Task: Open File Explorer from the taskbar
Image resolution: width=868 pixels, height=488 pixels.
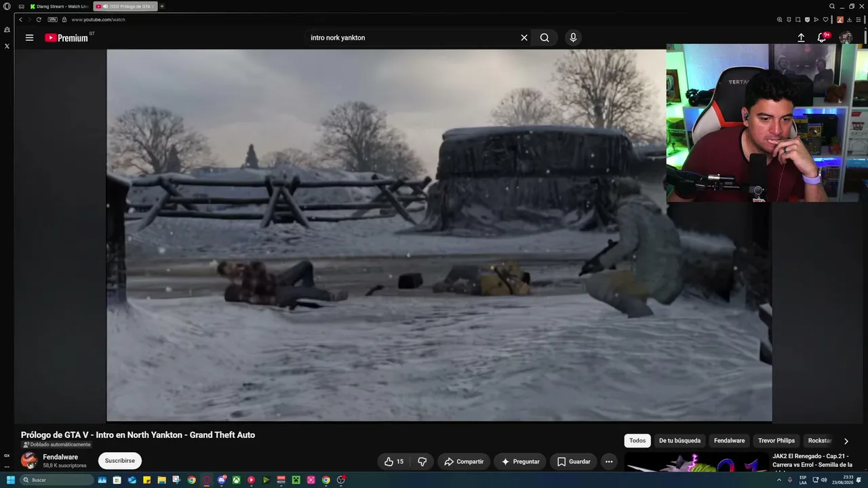Action: (161, 480)
